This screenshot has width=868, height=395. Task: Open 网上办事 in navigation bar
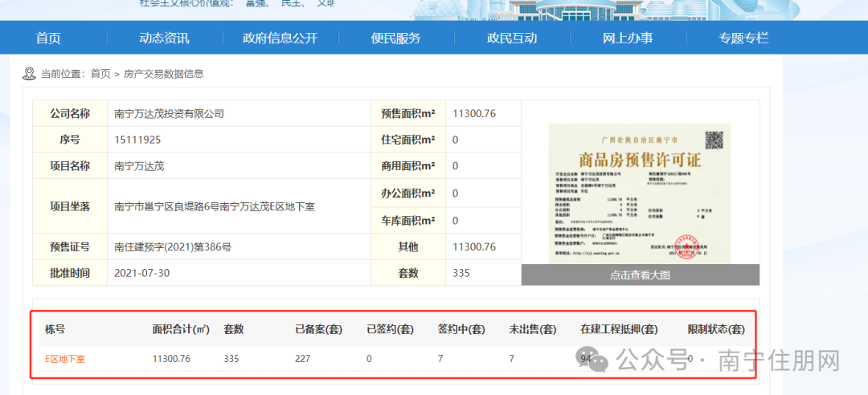click(x=628, y=39)
